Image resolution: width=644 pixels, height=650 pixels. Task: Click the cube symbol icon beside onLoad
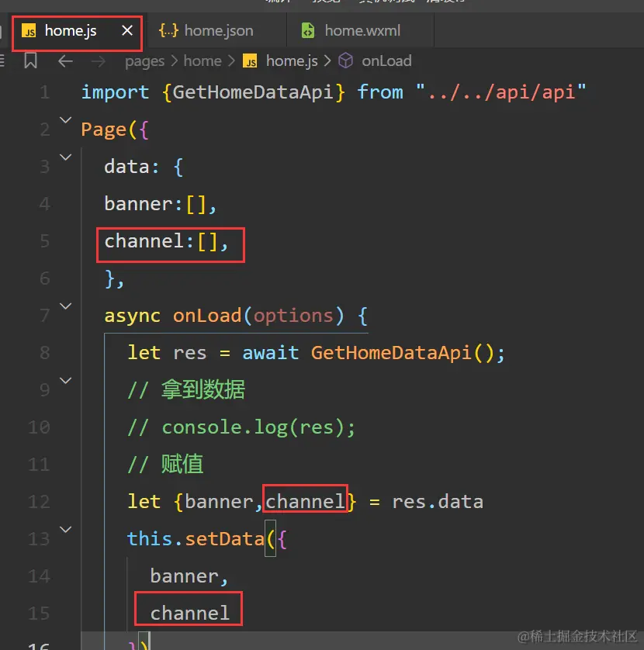[x=345, y=61]
